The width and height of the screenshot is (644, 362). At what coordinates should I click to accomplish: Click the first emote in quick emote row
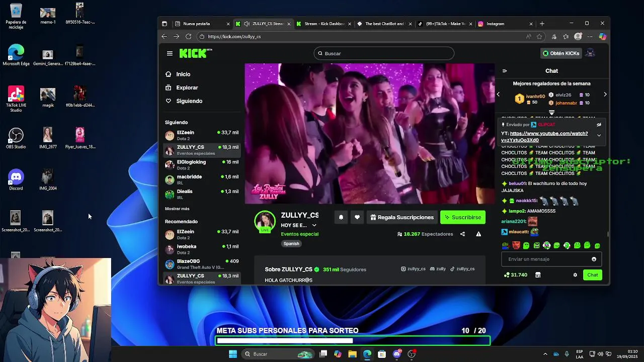click(505, 246)
